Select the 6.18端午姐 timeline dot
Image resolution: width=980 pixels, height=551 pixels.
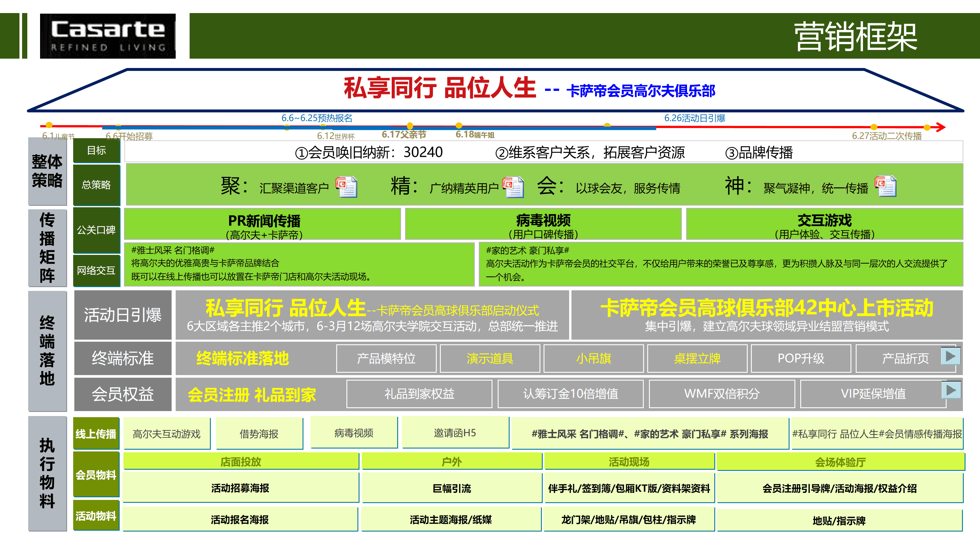[x=459, y=125]
